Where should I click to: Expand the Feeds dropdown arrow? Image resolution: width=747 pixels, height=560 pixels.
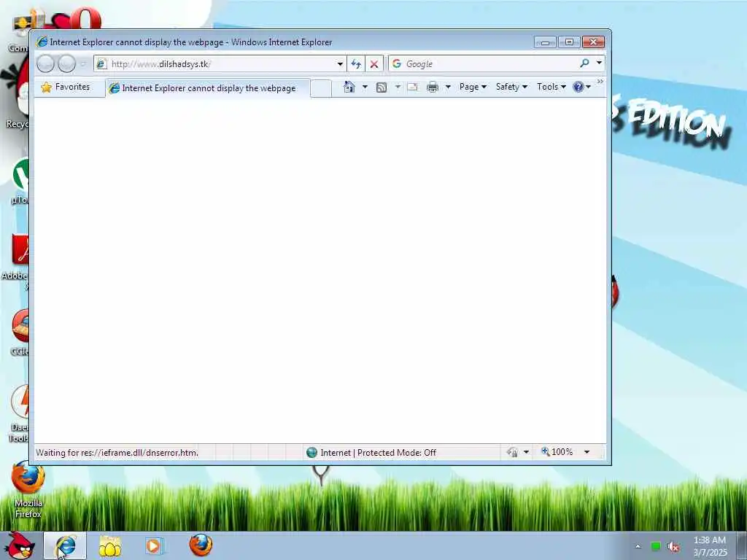click(398, 87)
